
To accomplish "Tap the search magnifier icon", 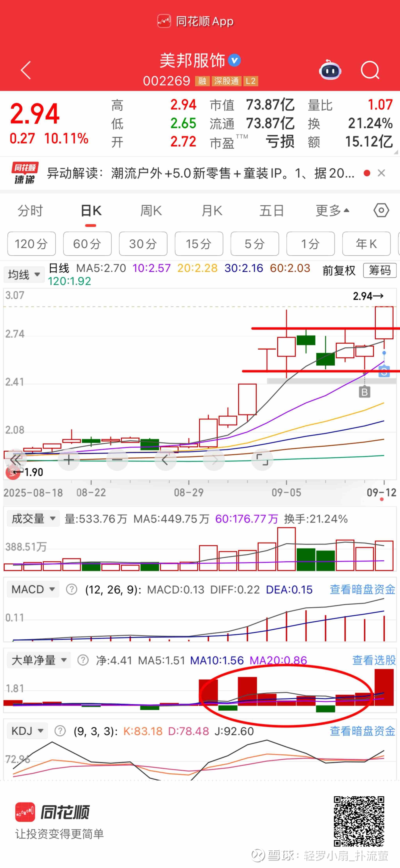I will point(370,70).
